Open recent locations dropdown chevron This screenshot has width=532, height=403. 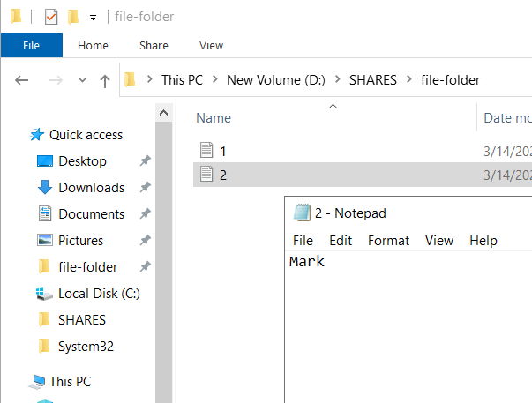[82, 80]
